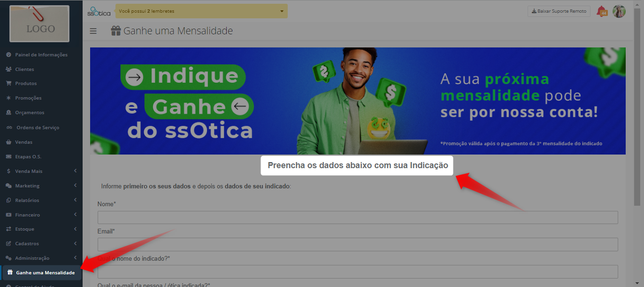Click the LOGO placeholder image
The height and width of the screenshot is (287, 644).
click(x=39, y=23)
